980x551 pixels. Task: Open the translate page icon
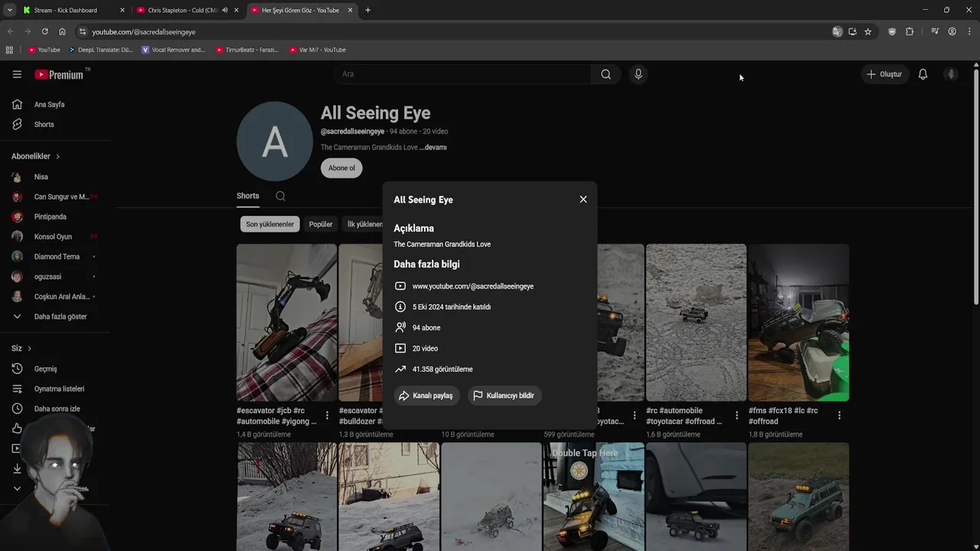837,31
